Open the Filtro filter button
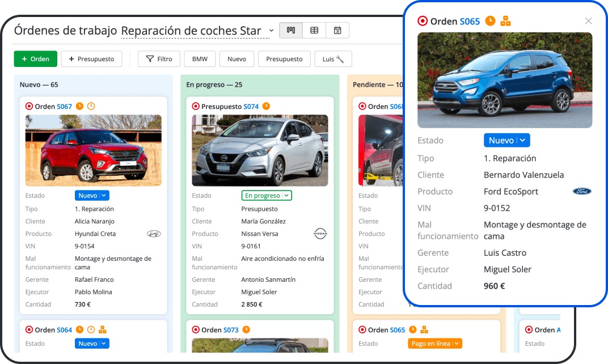 click(159, 59)
